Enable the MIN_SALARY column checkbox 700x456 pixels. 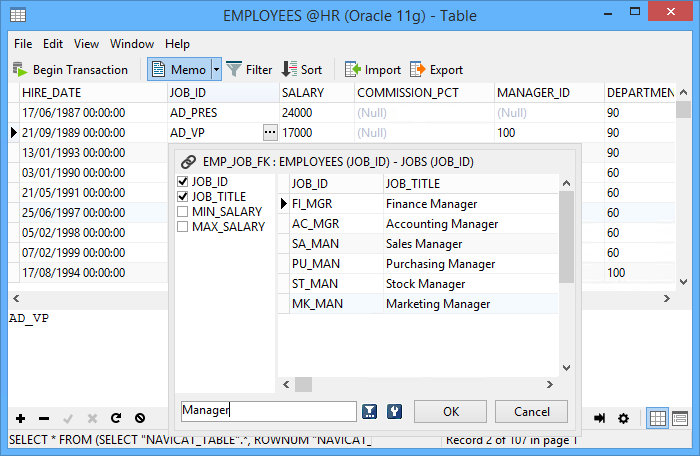[183, 211]
